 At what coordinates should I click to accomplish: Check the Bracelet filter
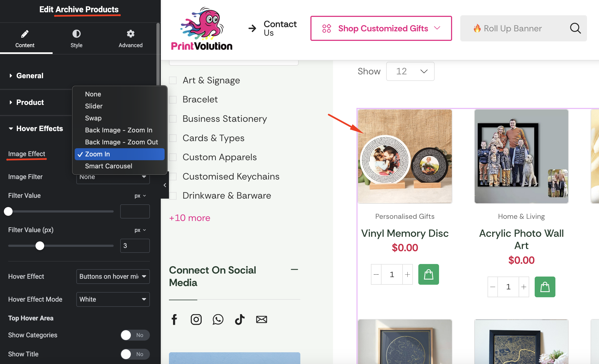(173, 99)
